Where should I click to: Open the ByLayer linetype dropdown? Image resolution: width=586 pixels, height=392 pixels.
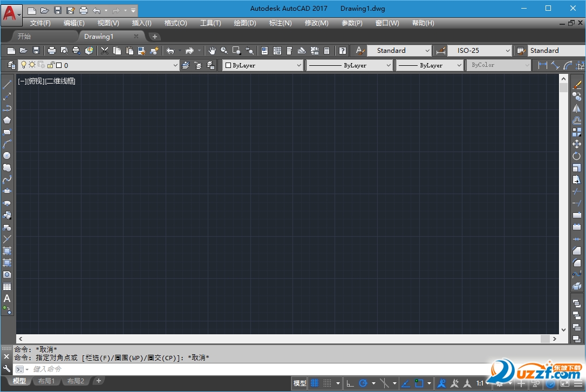[x=349, y=65]
